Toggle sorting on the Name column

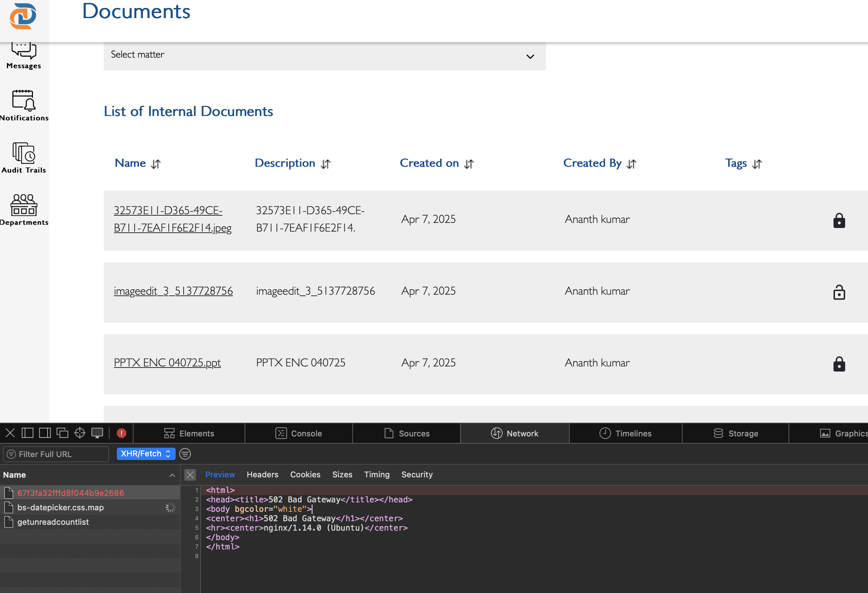tap(156, 163)
